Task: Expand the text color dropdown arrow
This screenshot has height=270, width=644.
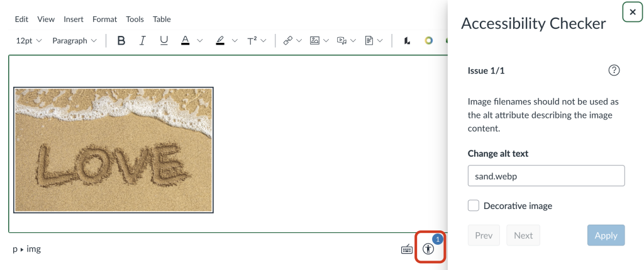Action: (x=200, y=41)
